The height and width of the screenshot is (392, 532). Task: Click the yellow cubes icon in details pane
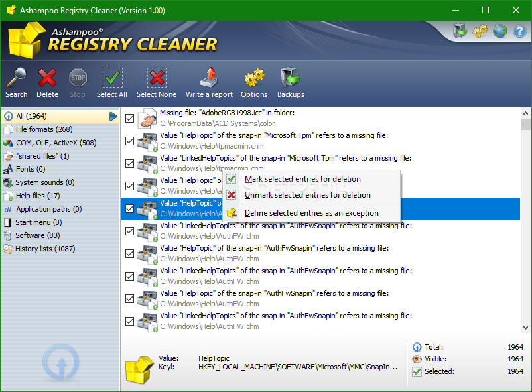pyautogui.click(x=139, y=369)
